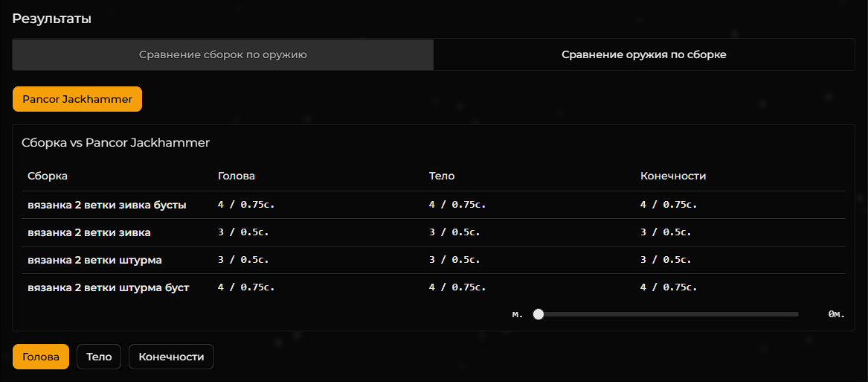Click the "0м." distance value label
Screen dimensions: 868x382
837,314
